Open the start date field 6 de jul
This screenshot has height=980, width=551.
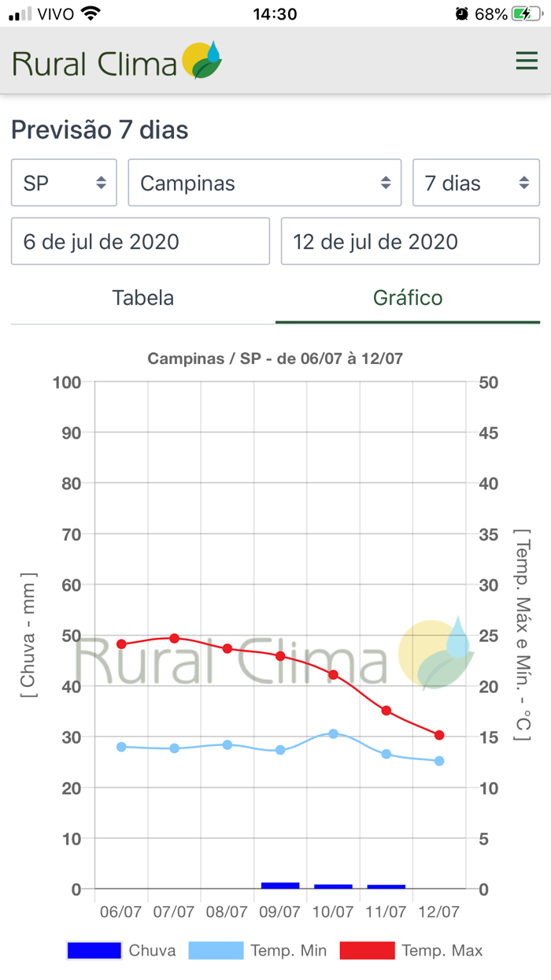point(139,241)
